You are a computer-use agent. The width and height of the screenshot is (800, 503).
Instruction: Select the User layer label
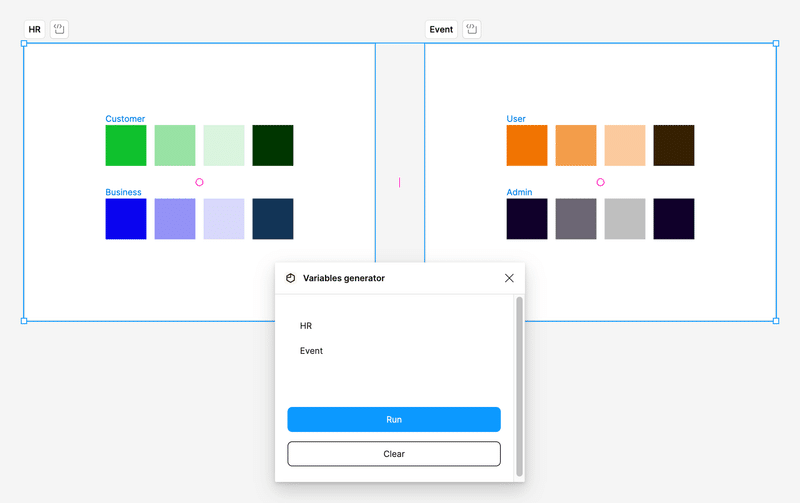click(x=516, y=118)
